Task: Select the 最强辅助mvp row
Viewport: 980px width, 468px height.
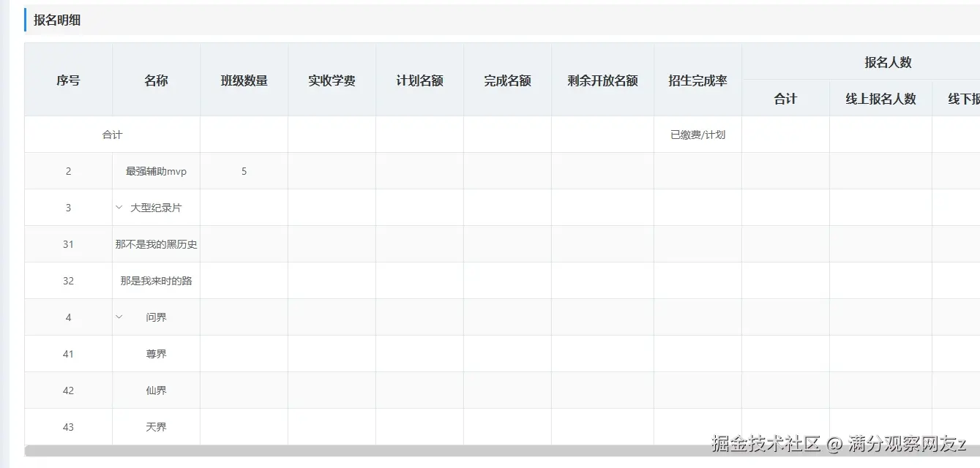Action: [x=155, y=170]
